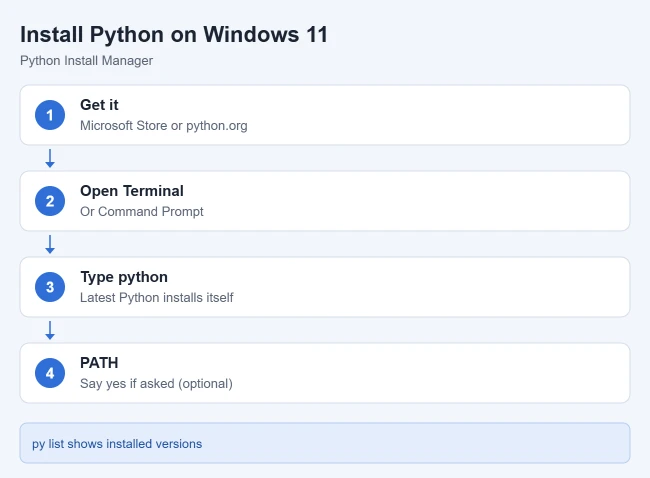Click "Say yes if asked (optional)" text

156,383
